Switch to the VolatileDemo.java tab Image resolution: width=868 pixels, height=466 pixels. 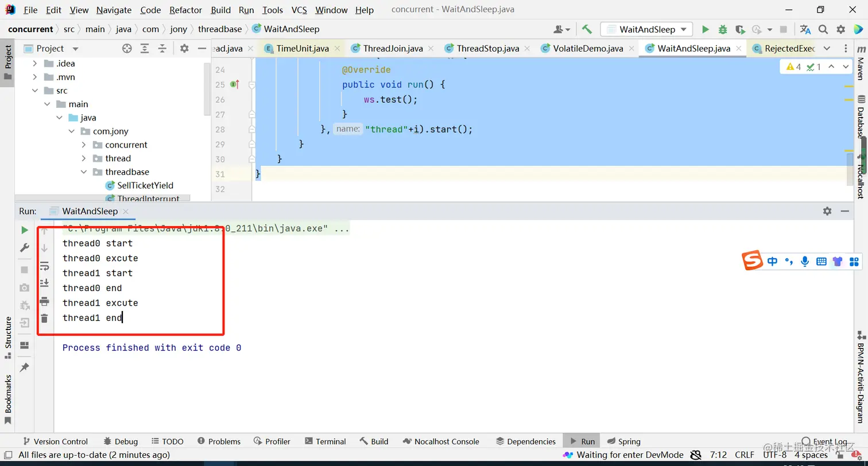[x=587, y=49]
